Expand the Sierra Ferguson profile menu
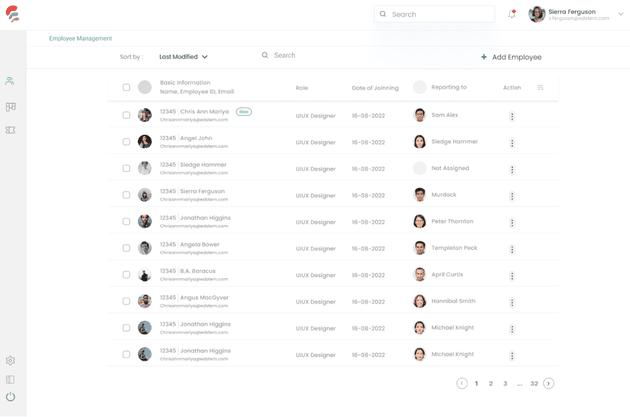Screen dimensions: 630x417 620,14
